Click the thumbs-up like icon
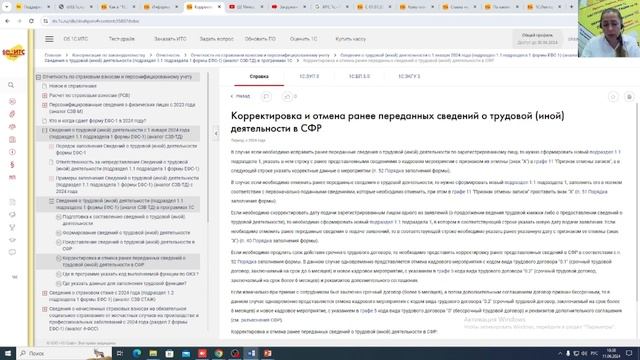 click(287, 96)
